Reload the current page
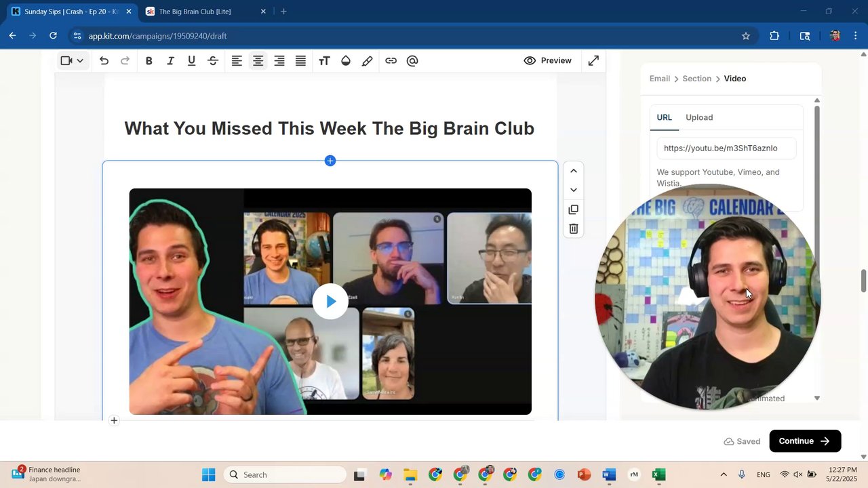 [x=54, y=36]
